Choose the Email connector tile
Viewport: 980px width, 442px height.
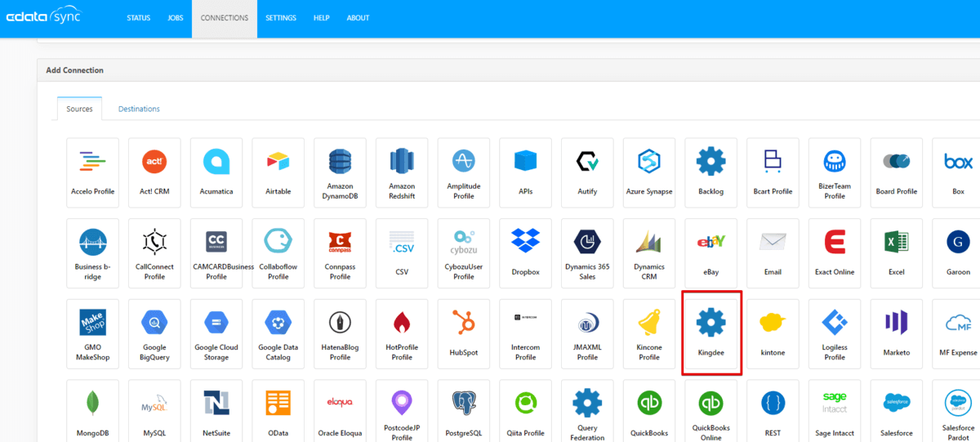tap(773, 253)
